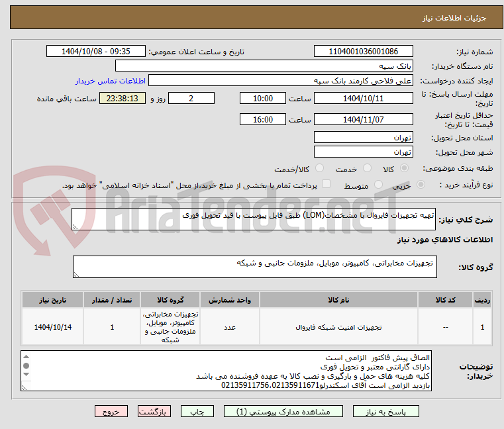Click the خروج exit button
The height and width of the screenshot is (429, 504).
[x=111, y=411]
